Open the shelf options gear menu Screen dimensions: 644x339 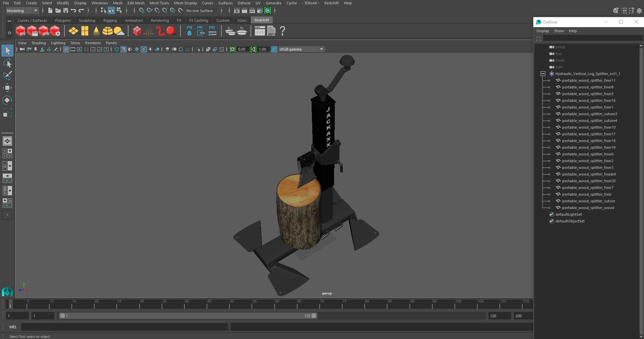(x=9, y=33)
